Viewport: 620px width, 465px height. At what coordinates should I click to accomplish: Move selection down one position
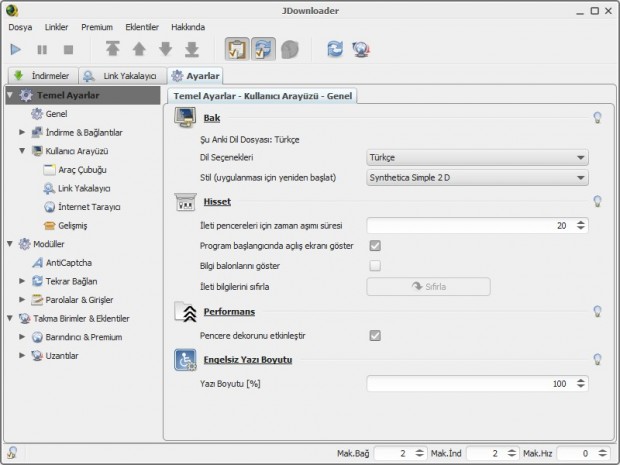click(166, 49)
